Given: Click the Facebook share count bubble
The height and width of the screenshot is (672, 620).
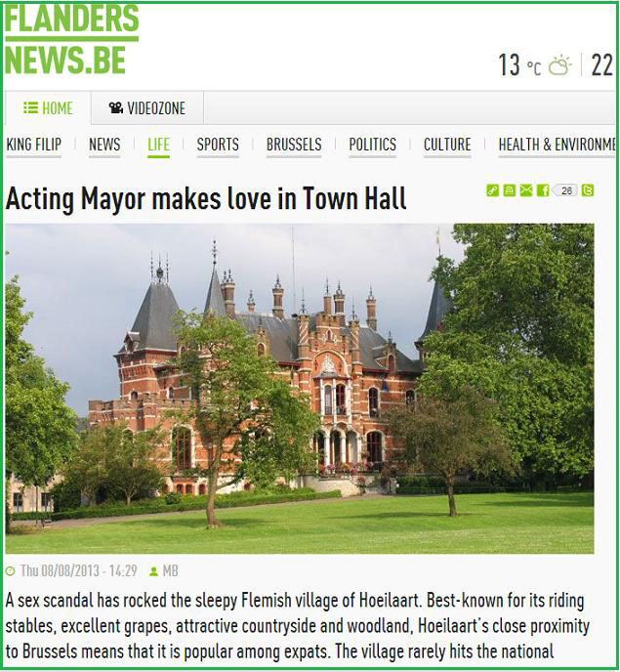Looking at the screenshot, I should coord(565,190).
